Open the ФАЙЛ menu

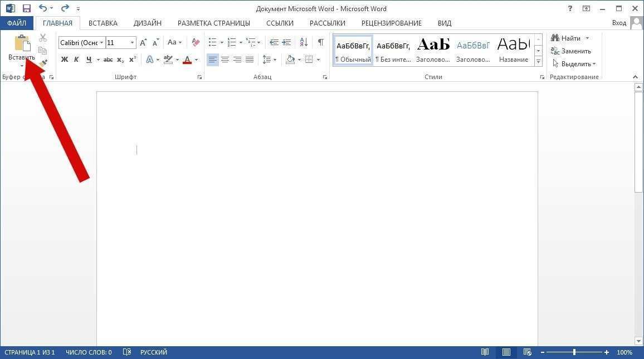coord(16,23)
